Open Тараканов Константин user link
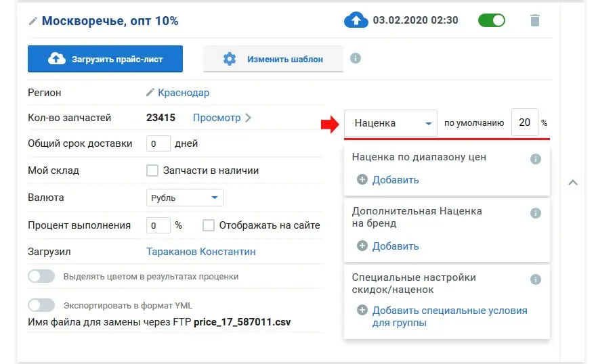The width and height of the screenshot is (596, 364). click(201, 252)
